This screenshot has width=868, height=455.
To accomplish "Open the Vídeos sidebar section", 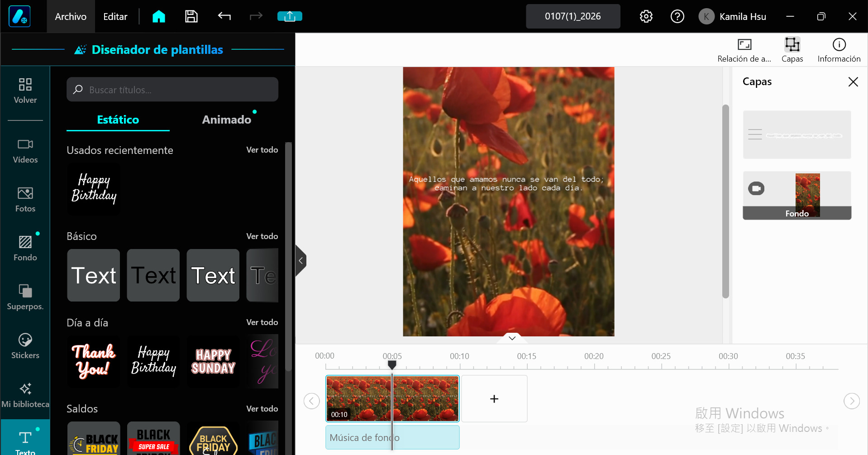I will (25, 151).
